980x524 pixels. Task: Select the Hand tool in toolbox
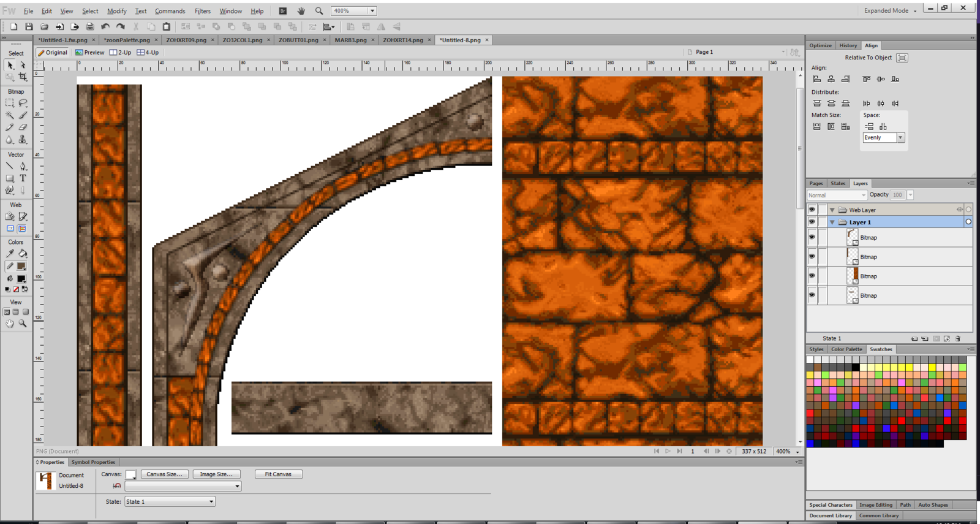(x=10, y=324)
